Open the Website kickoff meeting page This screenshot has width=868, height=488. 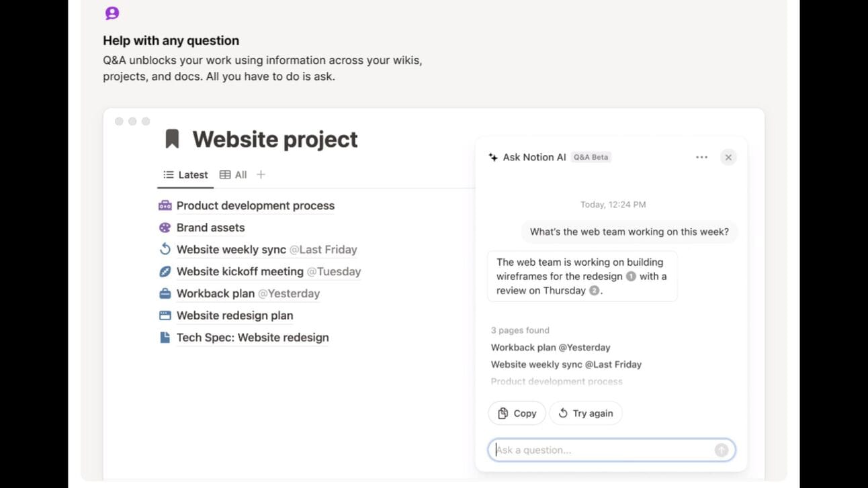(x=240, y=272)
